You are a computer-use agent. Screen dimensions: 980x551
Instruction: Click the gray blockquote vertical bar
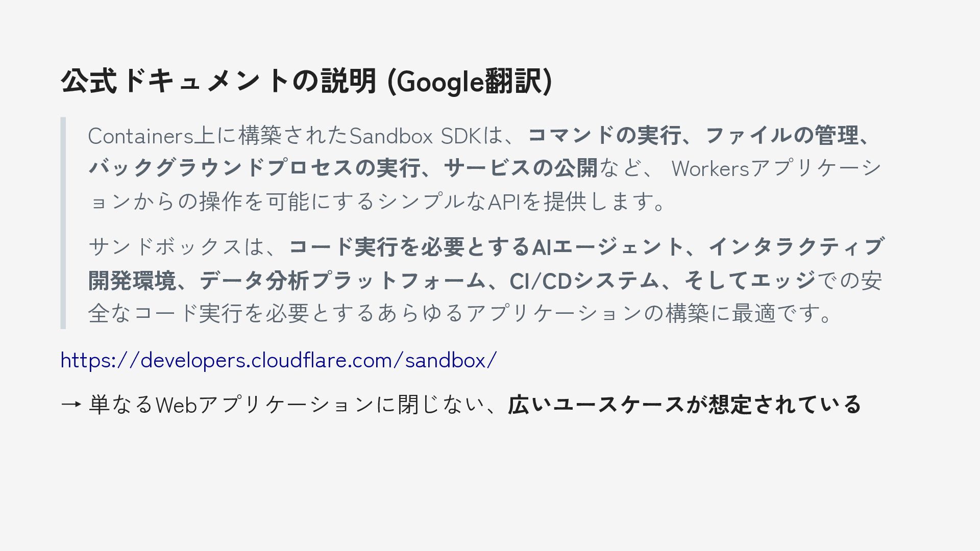[63, 223]
